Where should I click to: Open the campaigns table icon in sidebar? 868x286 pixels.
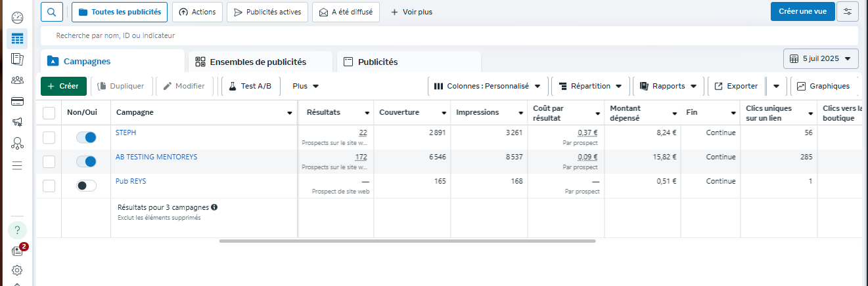click(x=17, y=39)
